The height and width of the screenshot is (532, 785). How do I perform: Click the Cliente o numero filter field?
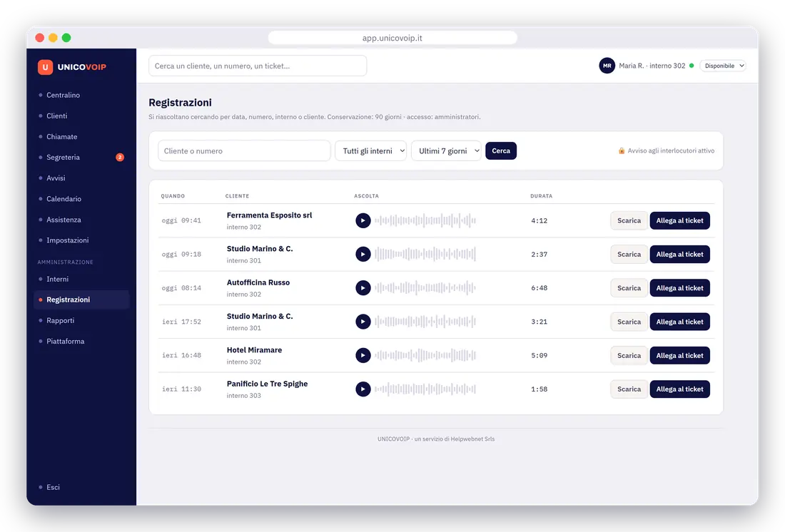[244, 150]
